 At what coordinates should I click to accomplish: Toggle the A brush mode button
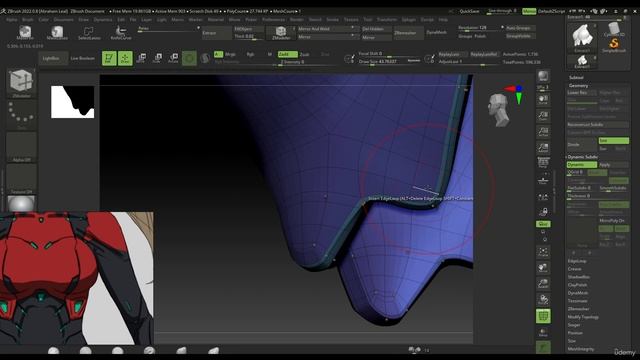[x=218, y=54]
